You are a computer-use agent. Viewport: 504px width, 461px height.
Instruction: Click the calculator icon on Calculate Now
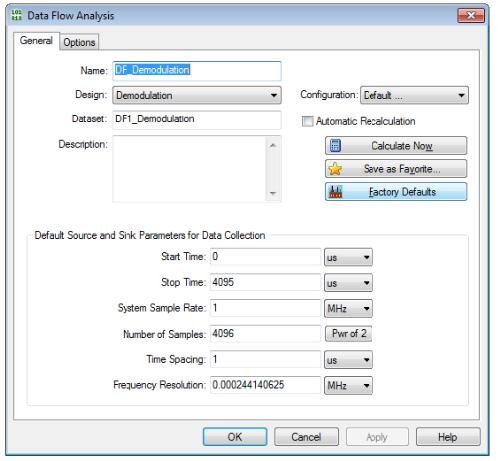coord(335,146)
